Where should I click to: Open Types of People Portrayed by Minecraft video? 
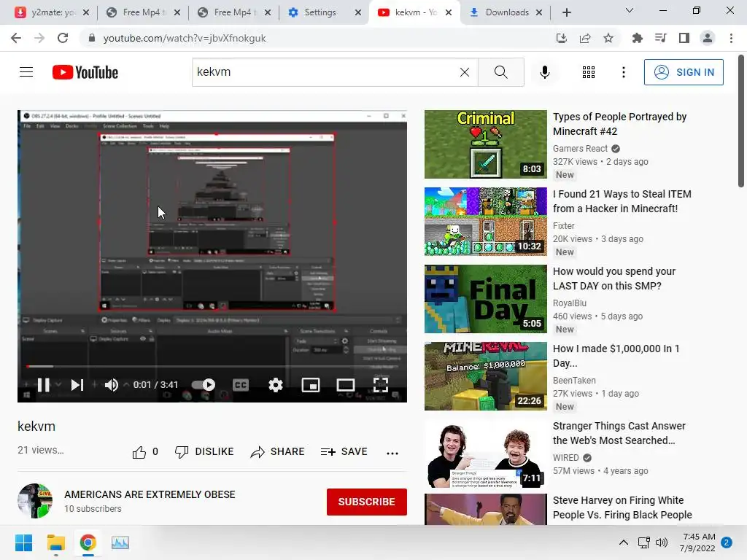pos(619,124)
